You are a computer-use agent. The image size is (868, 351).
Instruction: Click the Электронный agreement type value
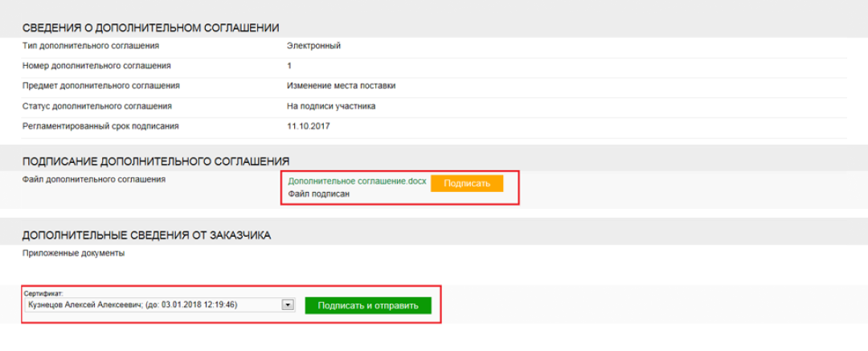click(x=314, y=46)
